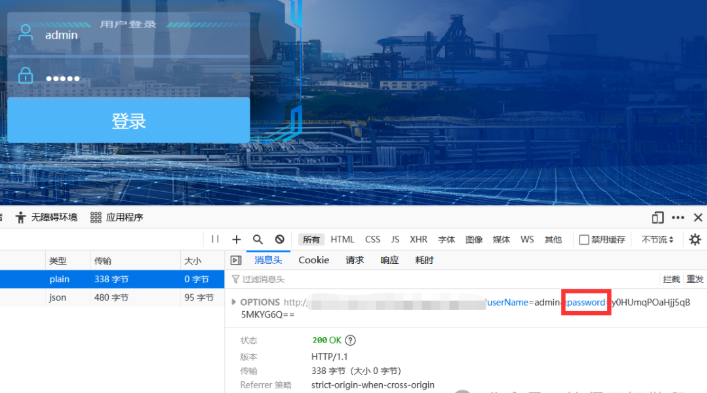Image resolution: width=707 pixels, height=393 pixels.
Task: Filter requests by JS
Action: pos(395,239)
